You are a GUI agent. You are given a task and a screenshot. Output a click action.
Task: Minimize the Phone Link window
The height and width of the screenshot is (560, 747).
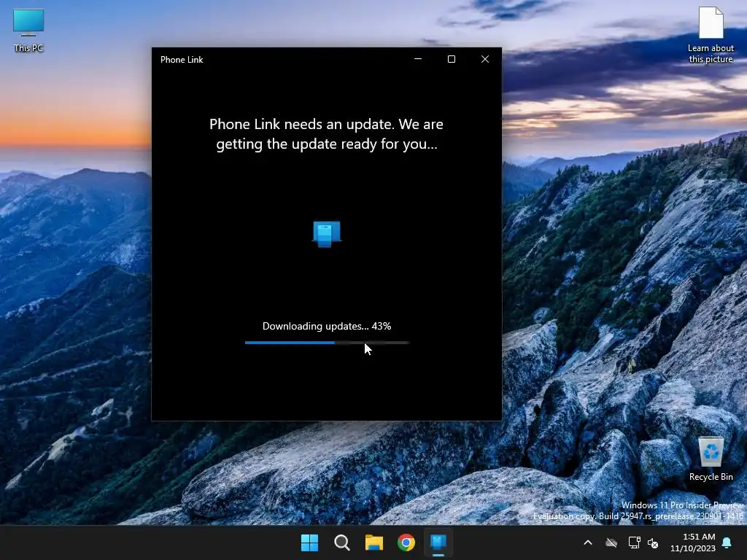point(418,59)
